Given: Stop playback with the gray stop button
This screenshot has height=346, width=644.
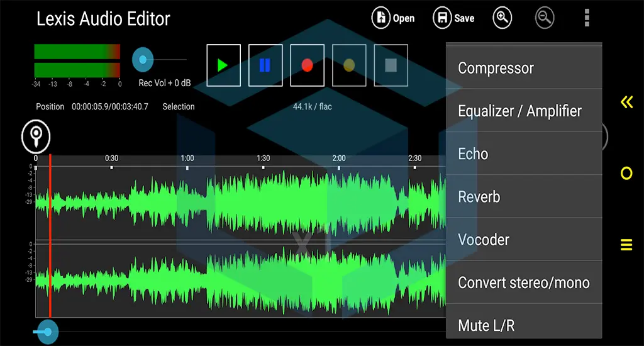Looking at the screenshot, I should pyautogui.click(x=391, y=65).
